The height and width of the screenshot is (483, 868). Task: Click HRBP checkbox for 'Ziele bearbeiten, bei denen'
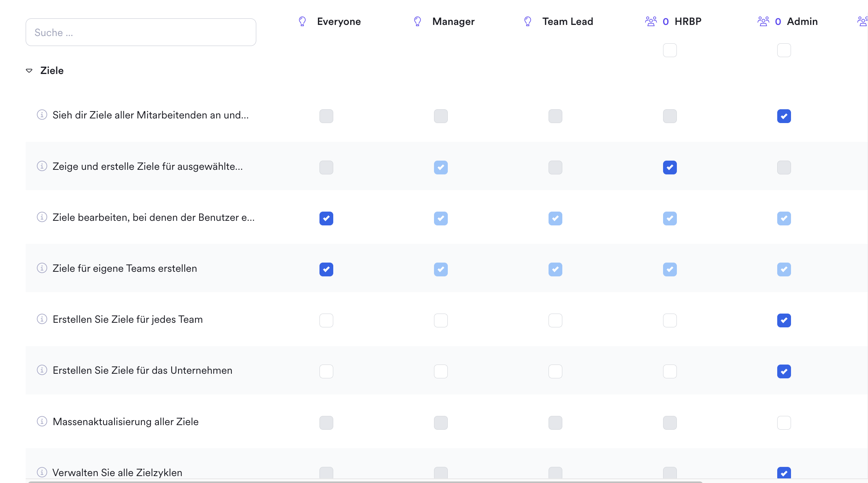pyautogui.click(x=670, y=219)
